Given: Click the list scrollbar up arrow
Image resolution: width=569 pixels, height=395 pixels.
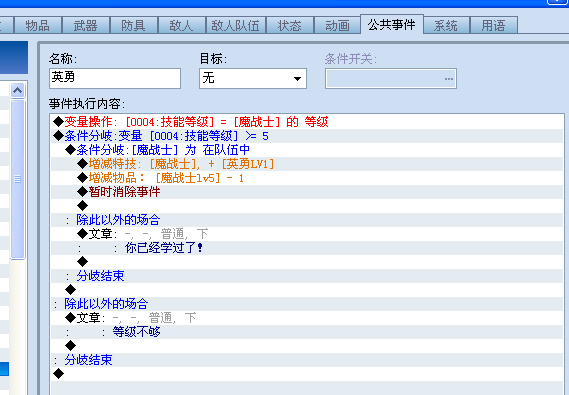Looking at the screenshot, I should point(17,90).
